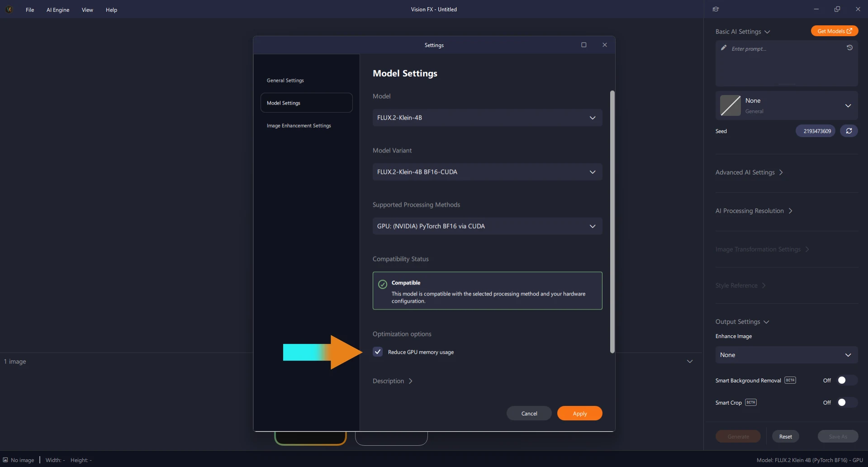Screen dimensions: 868x467
Task: Open the Model Variant dropdown
Action: [x=487, y=172]
